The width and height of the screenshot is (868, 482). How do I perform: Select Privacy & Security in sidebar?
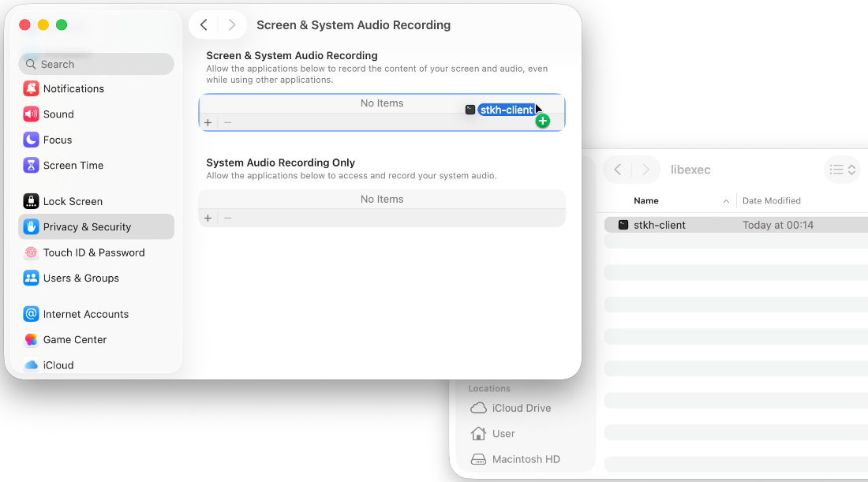coord(87,226)
